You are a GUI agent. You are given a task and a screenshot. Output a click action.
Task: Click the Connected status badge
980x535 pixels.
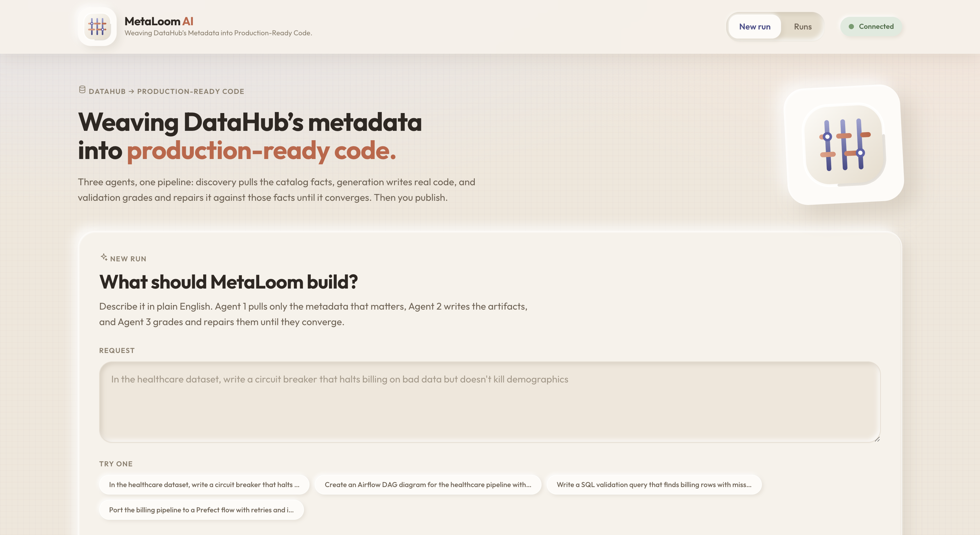(871, 27)
